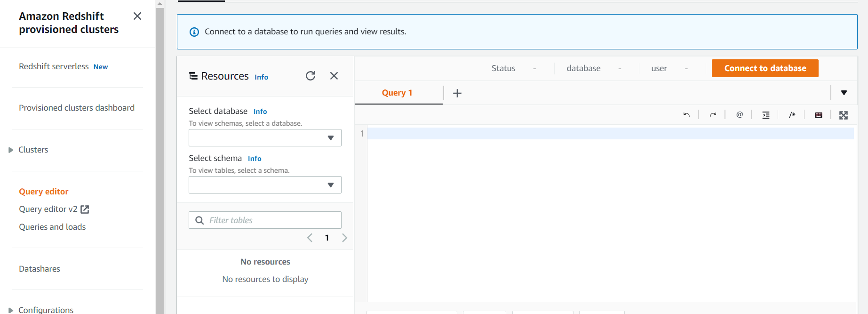Click the 'Connect to a database' banner text
The height and width of the screenshot is (314, 868).
pyautogui.click(x=305, y=32)
